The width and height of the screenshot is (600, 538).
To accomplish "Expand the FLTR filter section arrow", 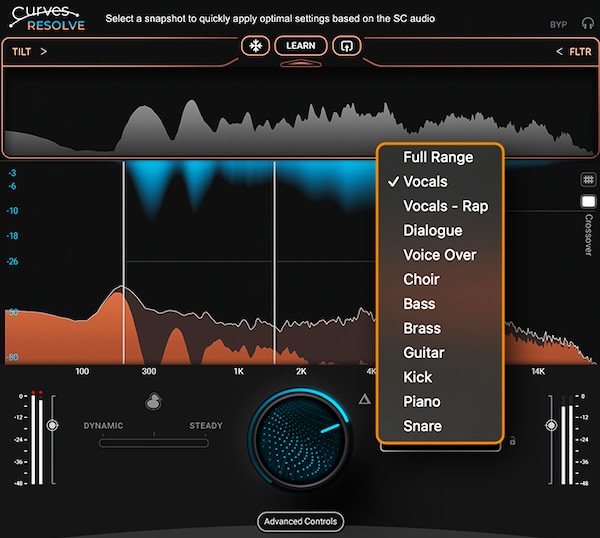I will tap(560, 51).
